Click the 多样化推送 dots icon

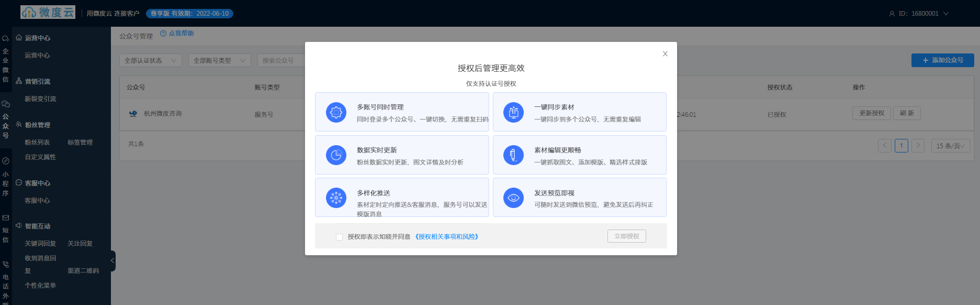[x=336, y=198]
